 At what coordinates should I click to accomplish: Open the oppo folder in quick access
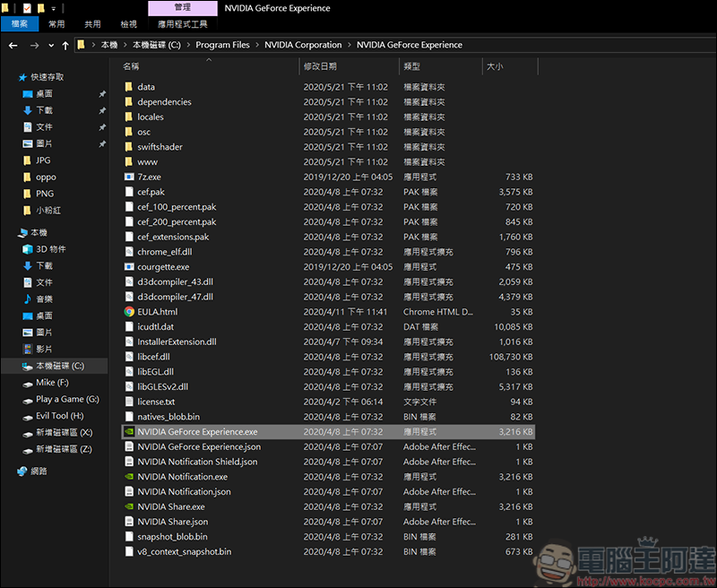(x=46, y=177)
